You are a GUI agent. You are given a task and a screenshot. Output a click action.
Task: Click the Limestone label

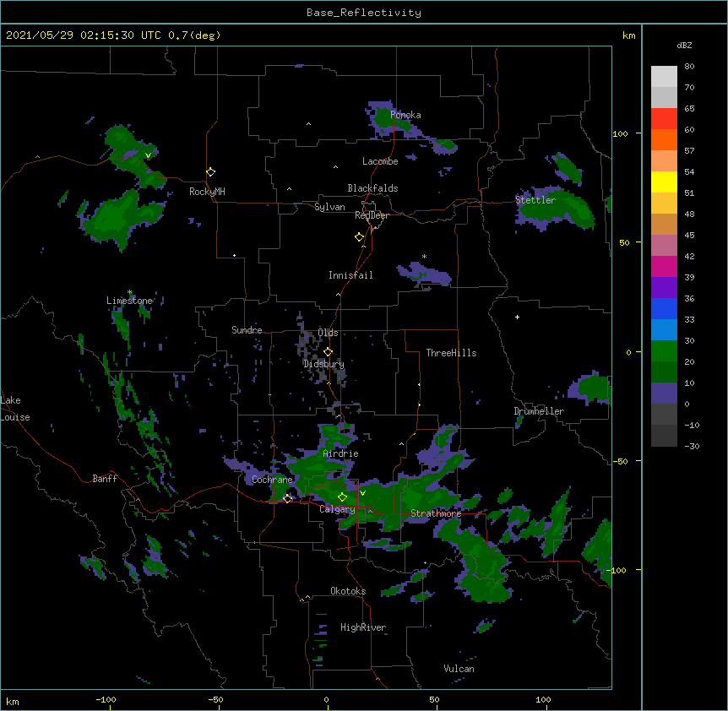click(129, 301)
